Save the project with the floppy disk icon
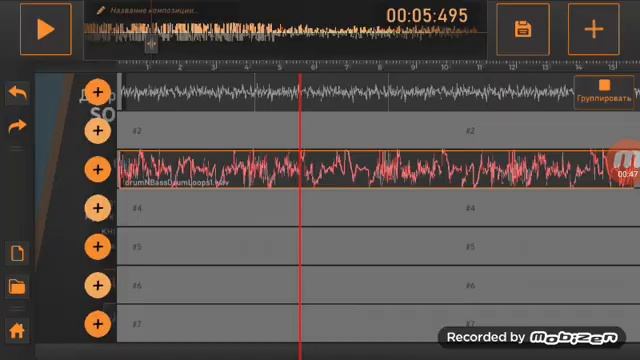 [x=522, y=29]
